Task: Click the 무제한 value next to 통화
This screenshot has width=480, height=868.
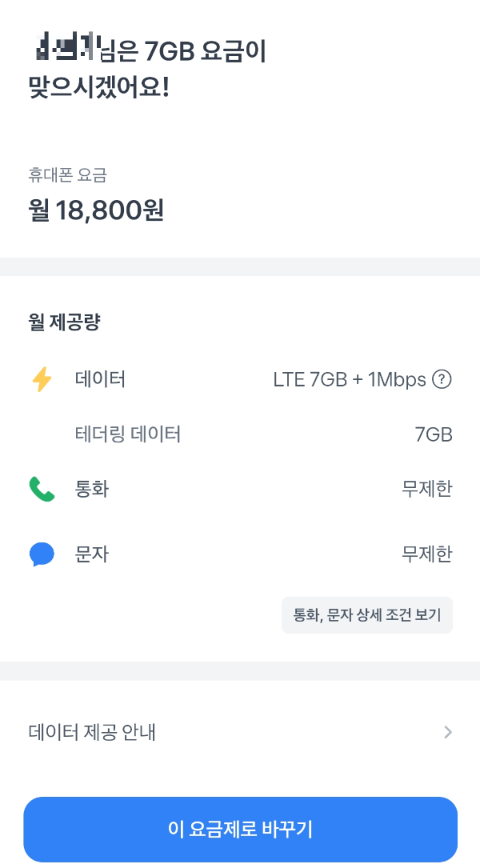Action: coord(426,489)
